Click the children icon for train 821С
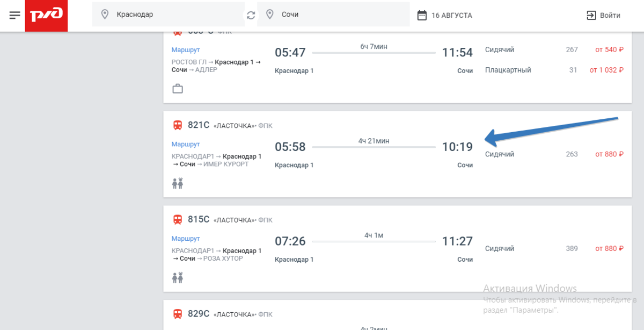 (x=178, y=183)
